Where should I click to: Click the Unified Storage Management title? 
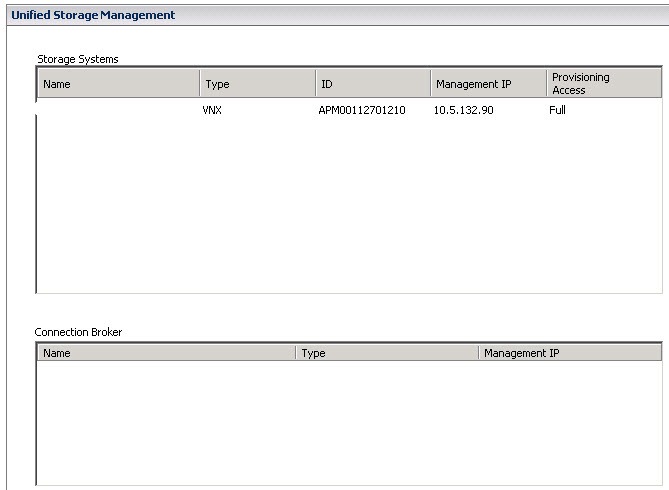[x=92, y=15]
